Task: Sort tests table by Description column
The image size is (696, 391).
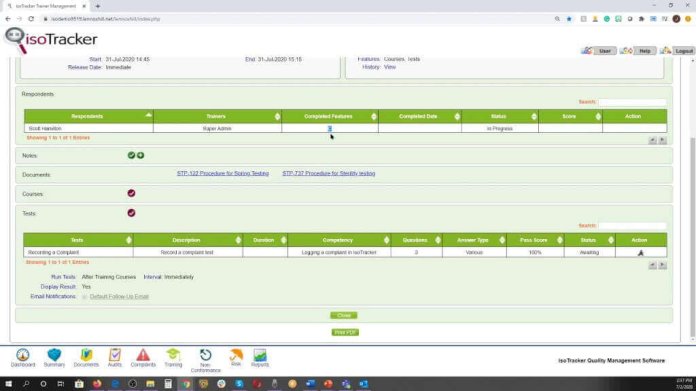Action: (188, 240)
